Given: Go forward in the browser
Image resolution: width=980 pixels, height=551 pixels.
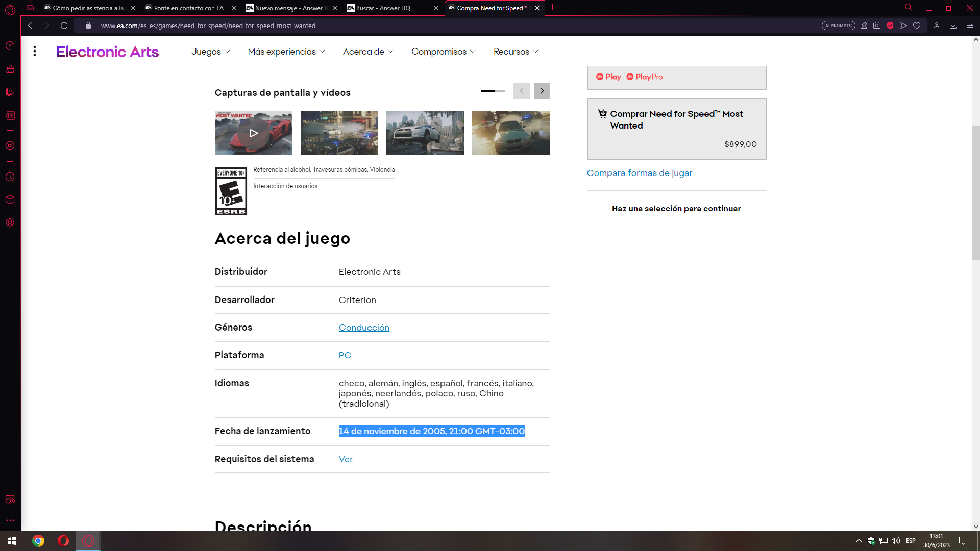Looking at the screenshot, I should (x=47, y=26).
